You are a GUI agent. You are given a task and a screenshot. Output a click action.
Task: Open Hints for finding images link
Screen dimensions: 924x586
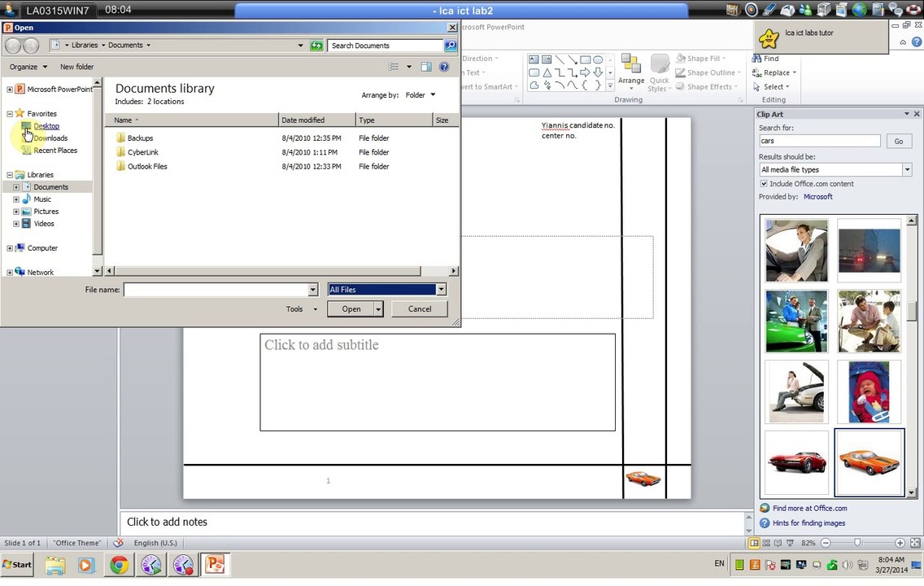(808, 523)
